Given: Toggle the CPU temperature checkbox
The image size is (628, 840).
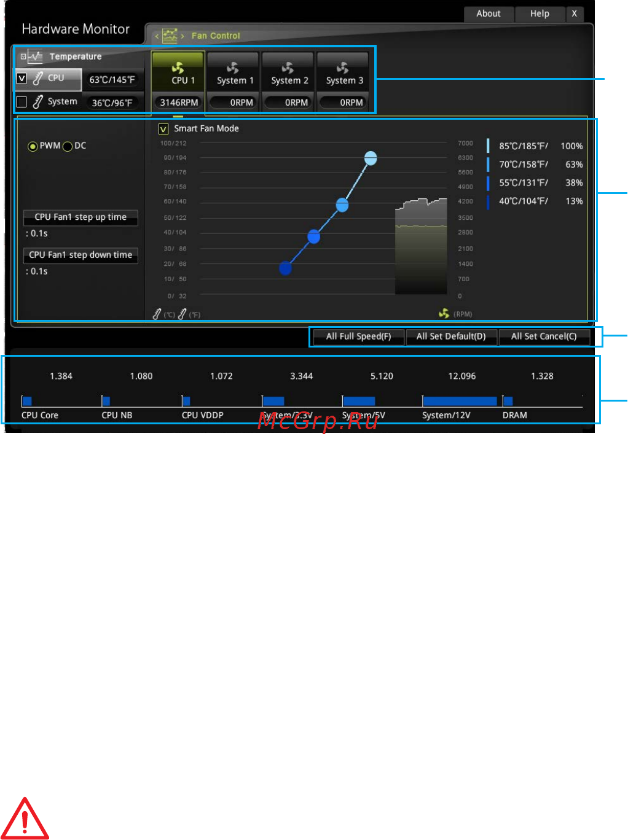Looking at the screenshot, I should click(22, 78).
